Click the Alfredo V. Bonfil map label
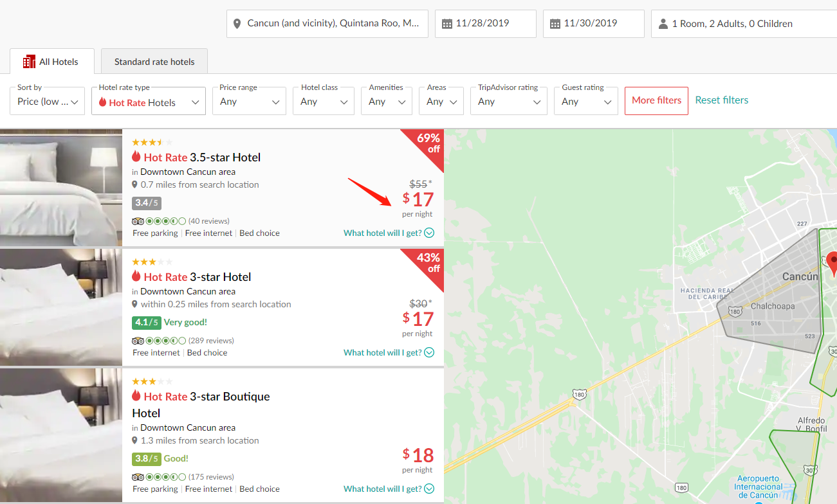The width and height of the screenshot is (837, 504). 810,424
